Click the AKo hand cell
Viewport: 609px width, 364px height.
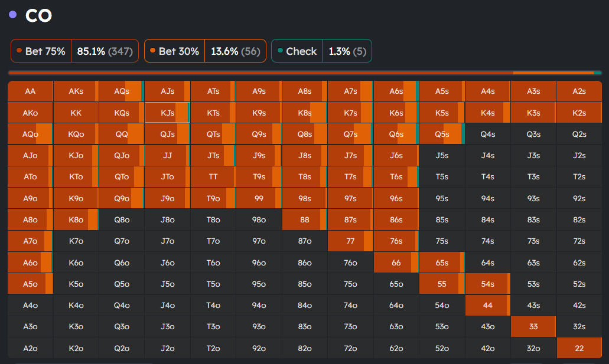tap(30, 113)
